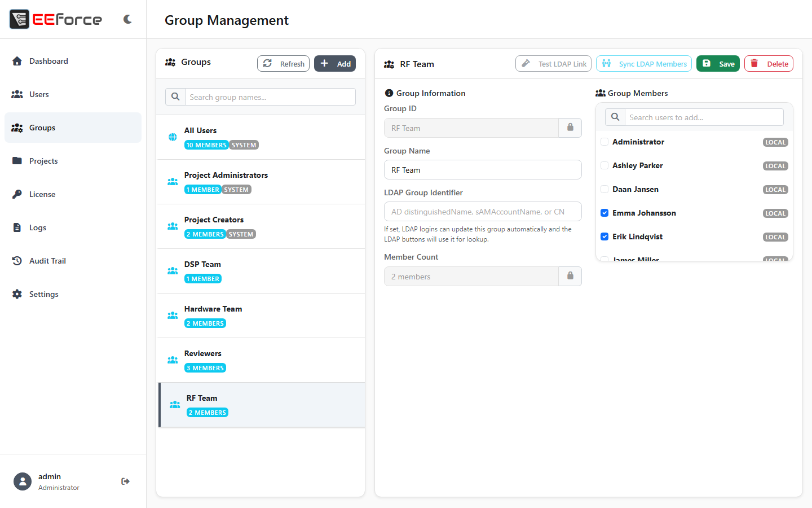
Task: Click the lock icon on Group ID
Action: 570,128
